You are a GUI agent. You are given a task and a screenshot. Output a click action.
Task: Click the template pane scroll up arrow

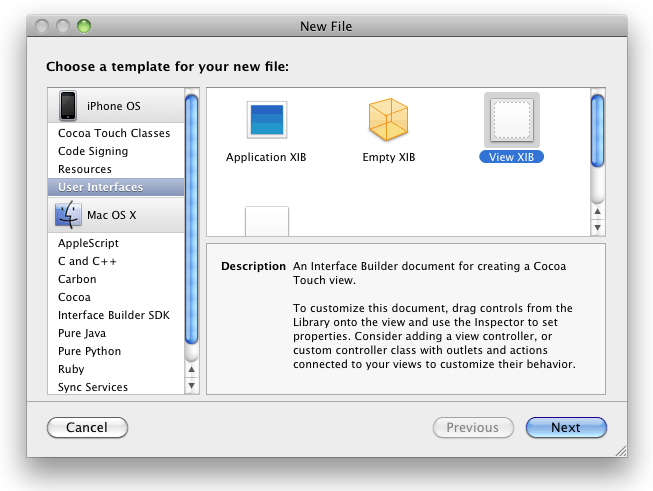click(x=598, y=212)
